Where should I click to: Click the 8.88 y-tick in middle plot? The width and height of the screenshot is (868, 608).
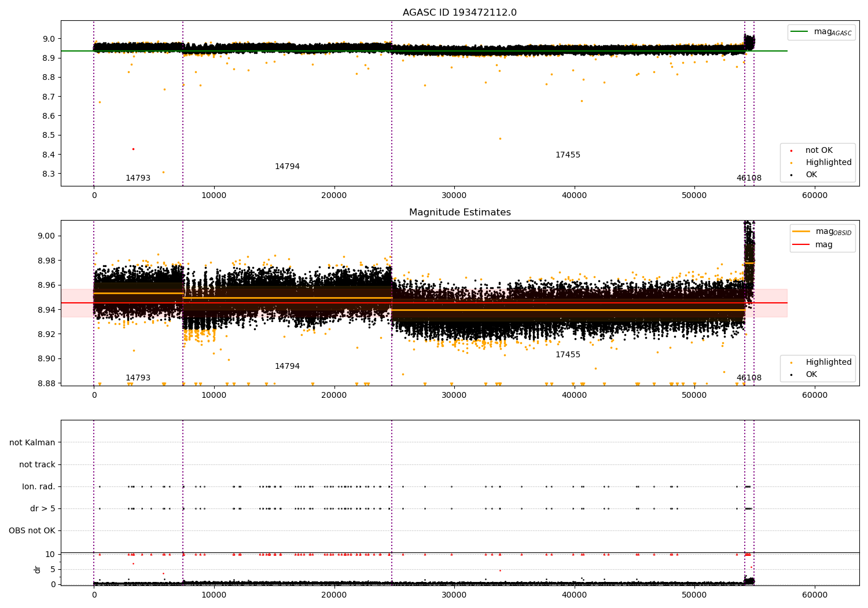coord(46,383)
